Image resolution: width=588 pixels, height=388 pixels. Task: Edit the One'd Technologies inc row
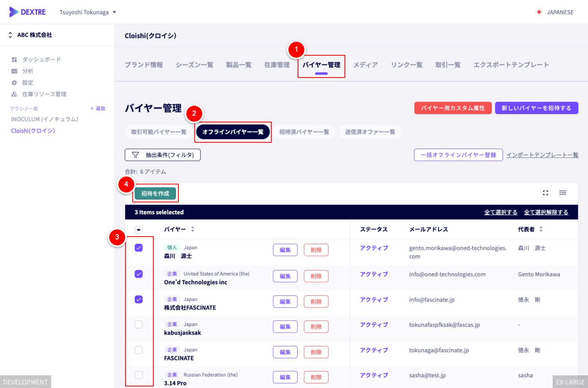285,276
